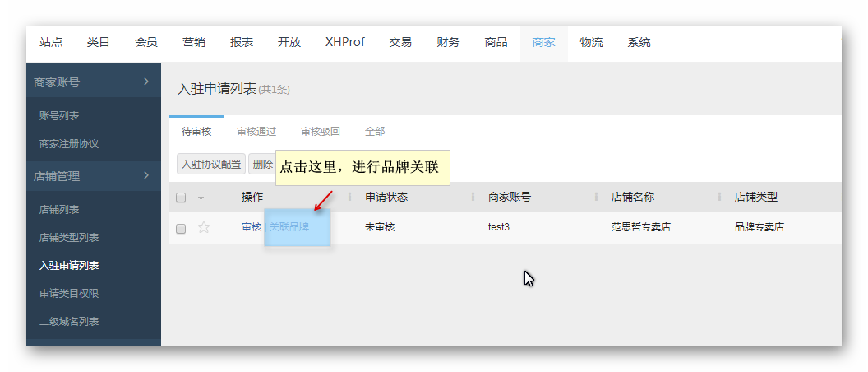Switch to the 待审核 tab
The image size is (868, 372).
click(x=196, y=132)
